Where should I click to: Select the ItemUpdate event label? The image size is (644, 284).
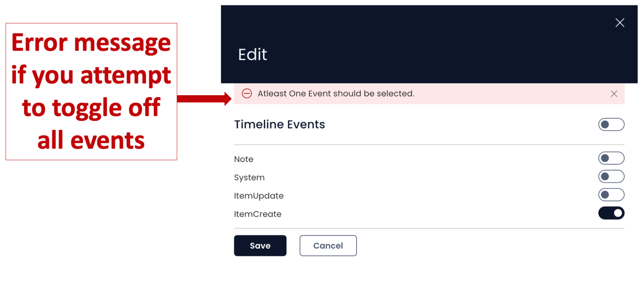(259, 196)
